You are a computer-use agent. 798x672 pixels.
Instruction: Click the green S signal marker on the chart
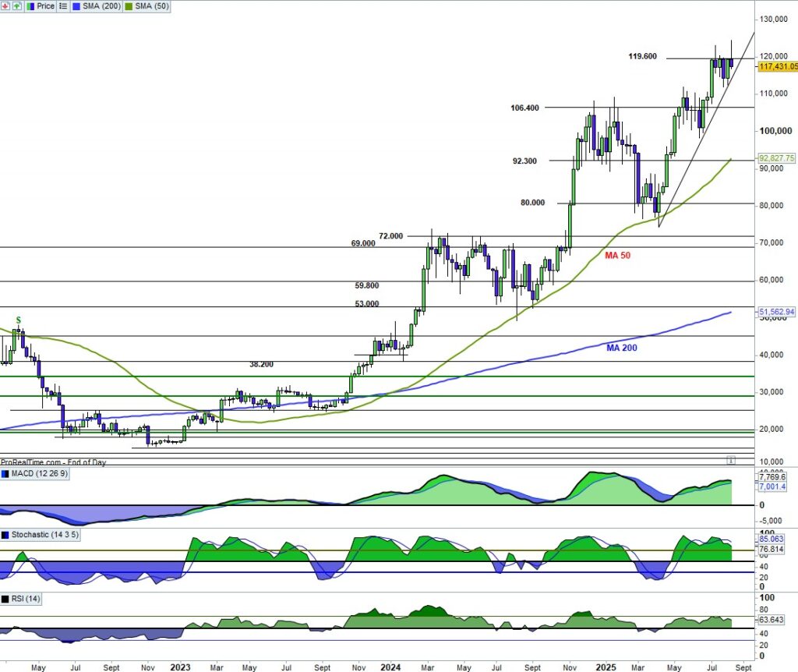point(18,320)
